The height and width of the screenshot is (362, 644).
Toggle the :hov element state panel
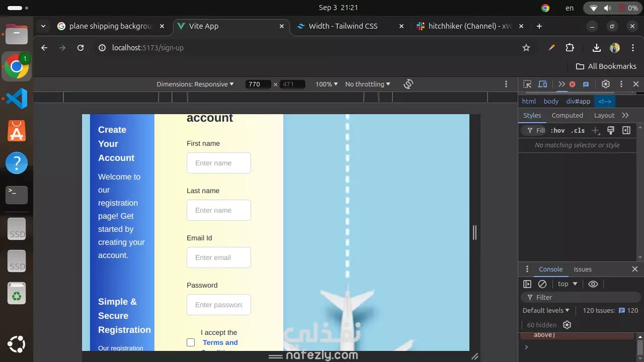(x=557, y=130)
